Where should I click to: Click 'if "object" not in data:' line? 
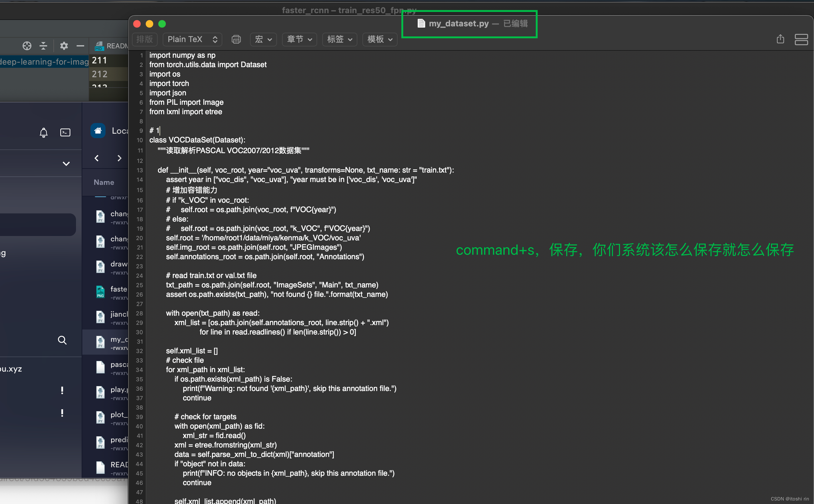[x=210, y=464]
